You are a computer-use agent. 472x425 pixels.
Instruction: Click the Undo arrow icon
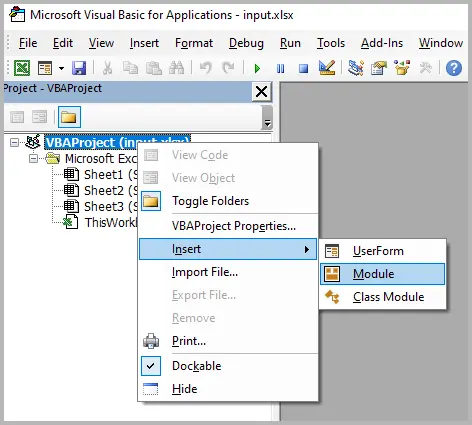coord(206,68)
